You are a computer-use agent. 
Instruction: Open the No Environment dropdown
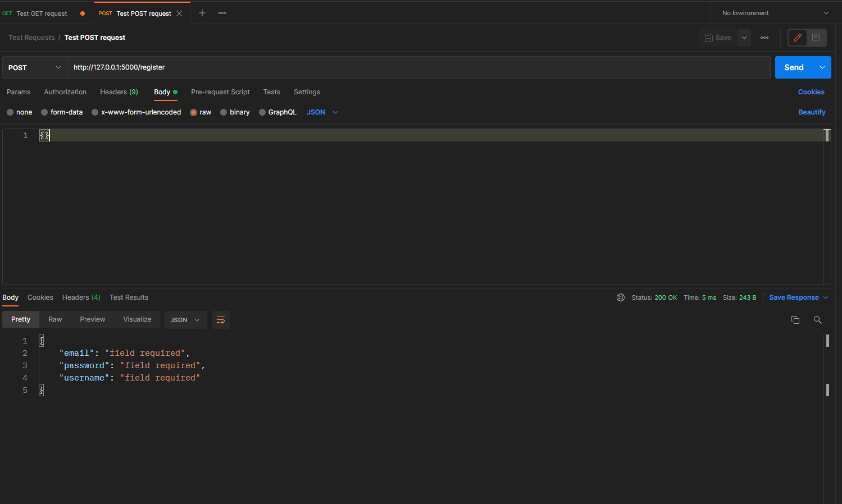pos(775,13)
